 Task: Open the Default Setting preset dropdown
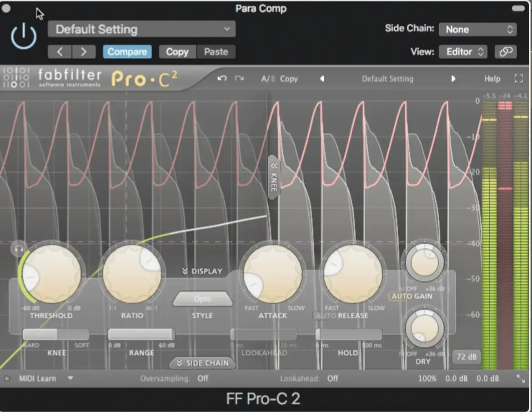click(x=141, y=30)
